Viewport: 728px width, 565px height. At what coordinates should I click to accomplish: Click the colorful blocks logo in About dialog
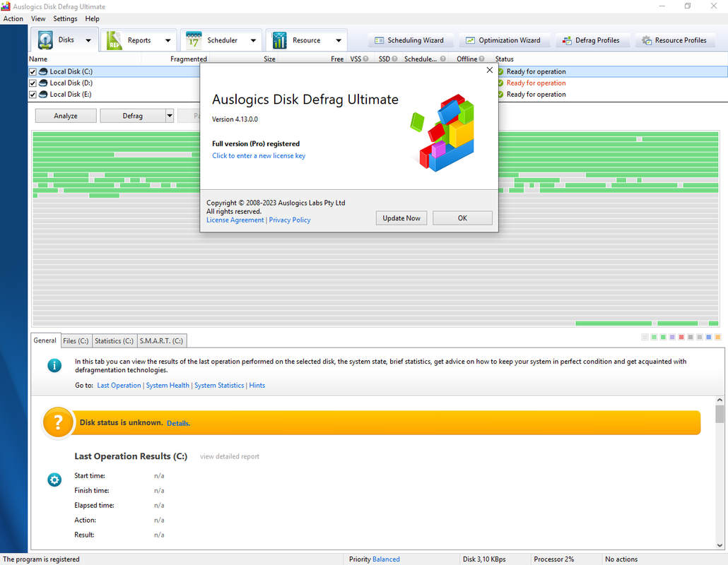click(442, 133)
